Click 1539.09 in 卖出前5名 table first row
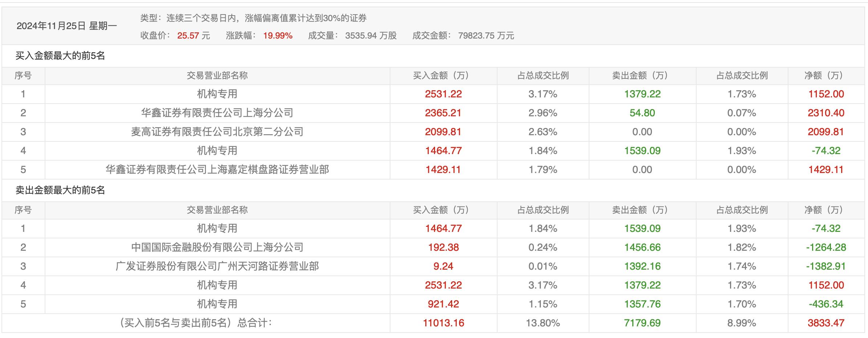The image size is (868, 338). click(642, 229)
